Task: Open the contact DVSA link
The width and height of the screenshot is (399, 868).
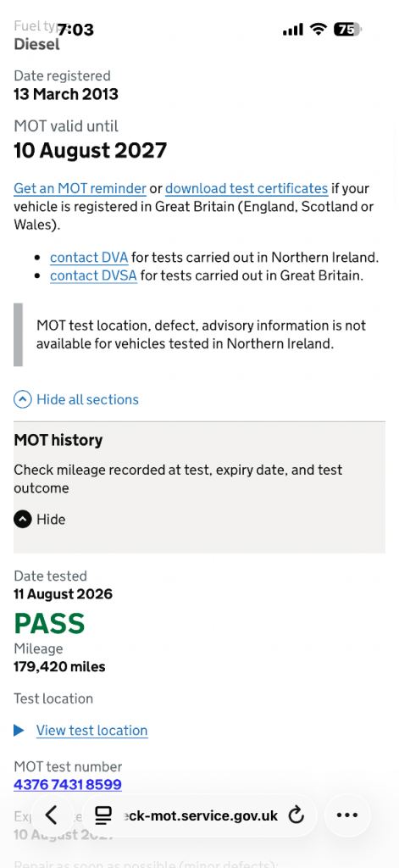Action: tap(93, 275)
